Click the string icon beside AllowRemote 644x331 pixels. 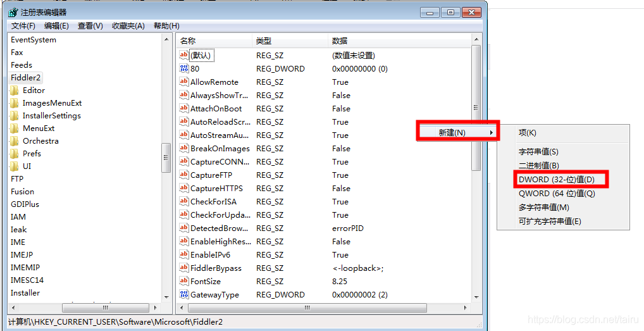click(x=183, y=82)
